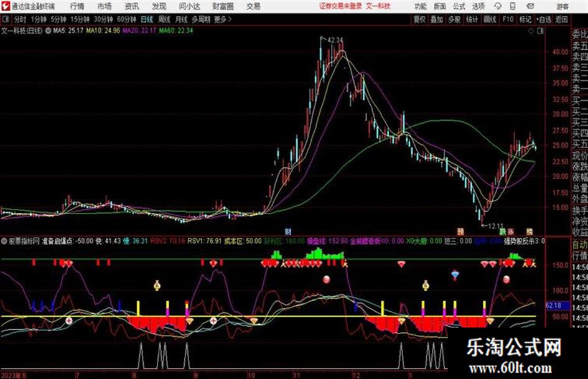Viewport: 588px width, 379px height.
Task: Click the red 涨 marker under chart
Action: point(511,232)
